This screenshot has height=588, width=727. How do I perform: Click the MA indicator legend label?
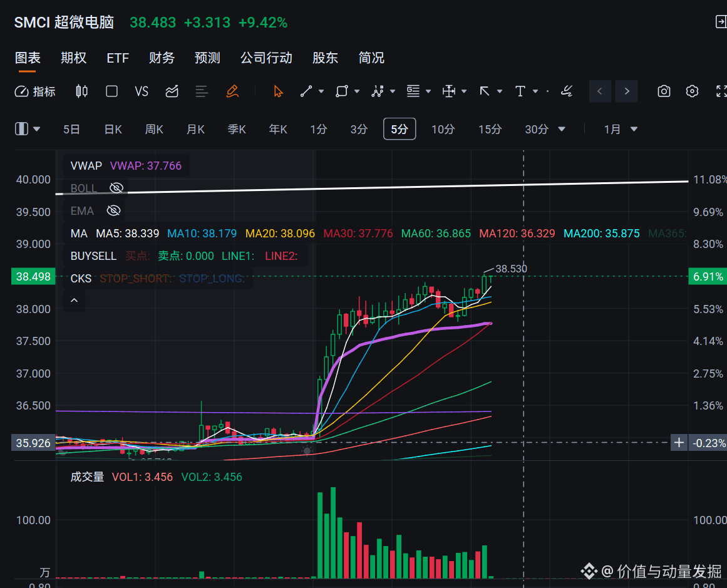(79, 233)
